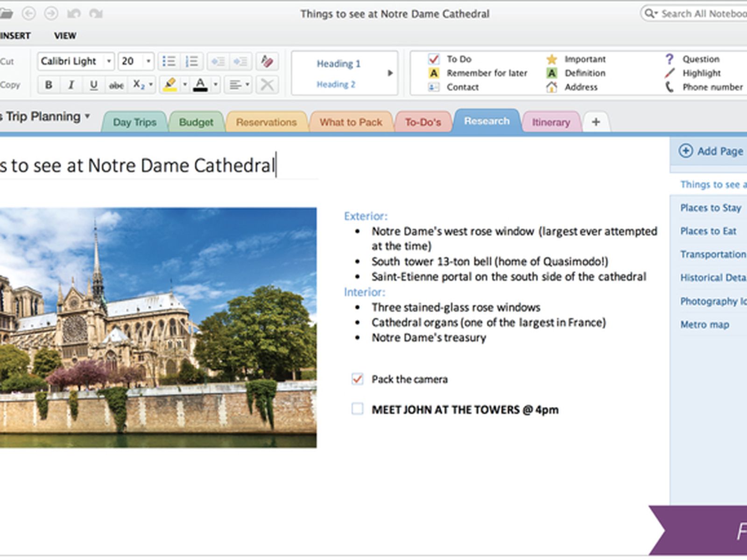Apply the Heading 2 style
This screenshot has width=747, height=560.
click(x=336, y=84)
